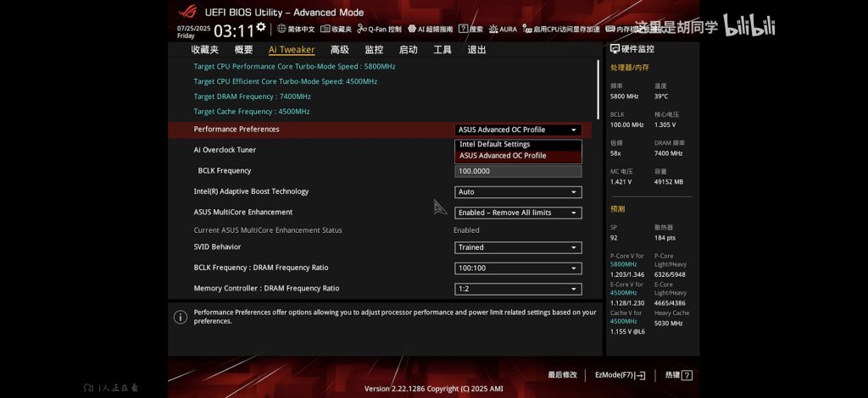Select the Ai Overclock Tuner row

pyautogui.click(x=379, y=150)
